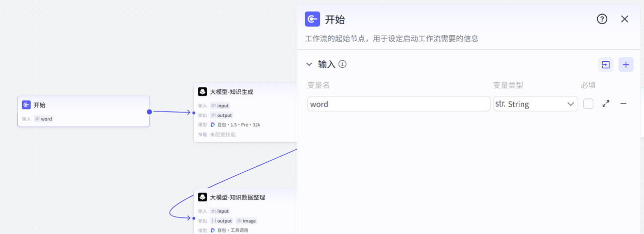644x234 pixels.
Task: Click the 开始 panel header icon
Action: point(312,19)
